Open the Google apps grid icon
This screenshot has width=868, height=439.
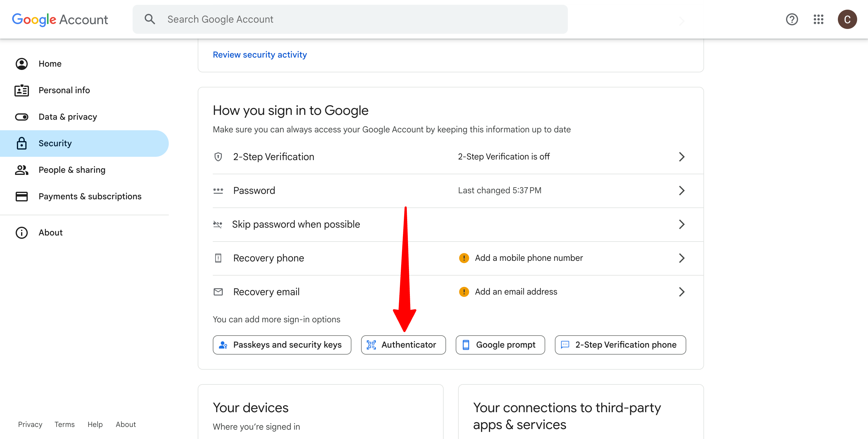(819, 19)
